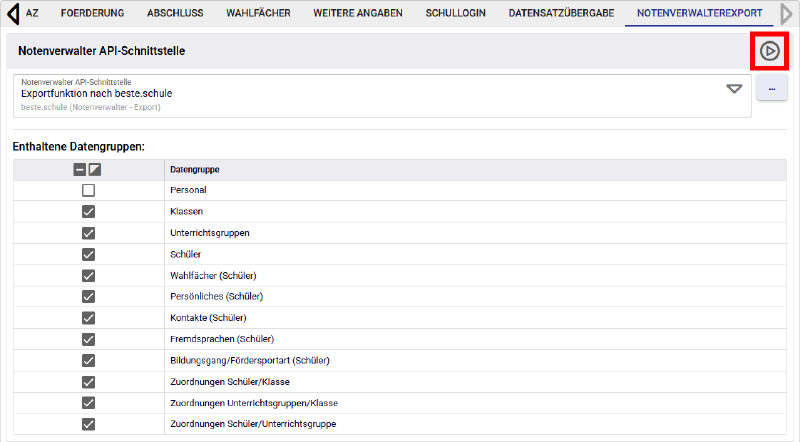Expand the Notenverwalter API-Schnittstelle dropdown arrow

[734, 89]
